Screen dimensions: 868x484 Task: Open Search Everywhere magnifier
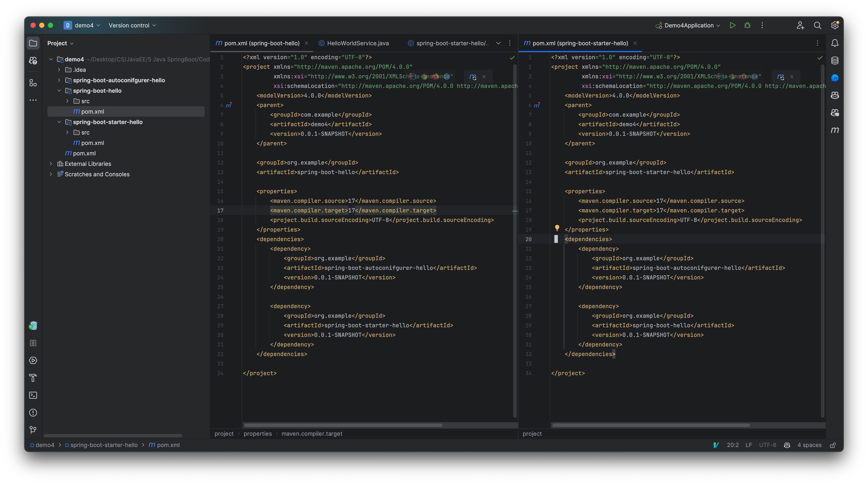818,25
